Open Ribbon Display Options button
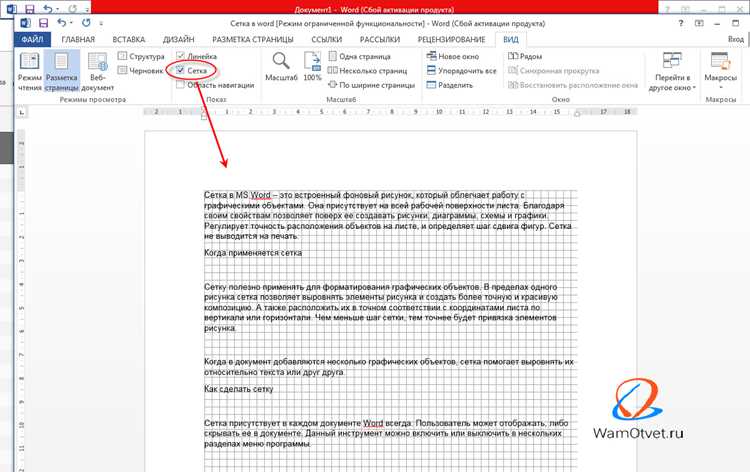Viewport: 750px width, 472px height. click(x=699, y=23)
